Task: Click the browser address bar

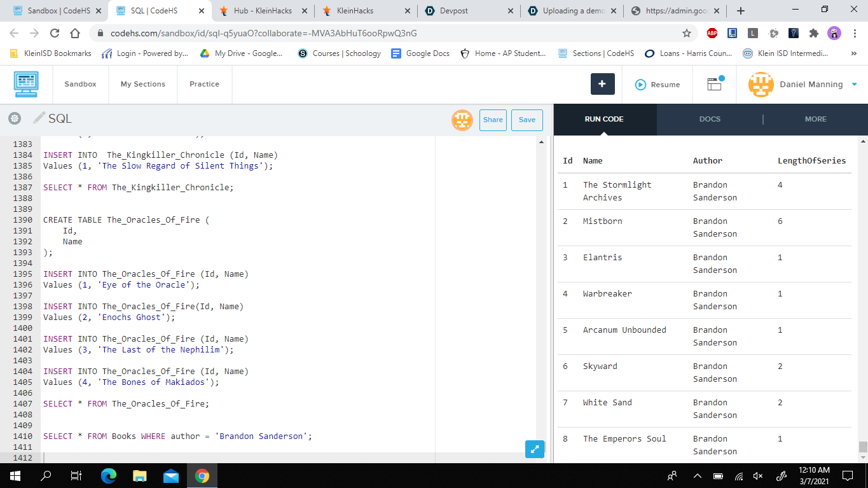Action: tap(394, 33)
